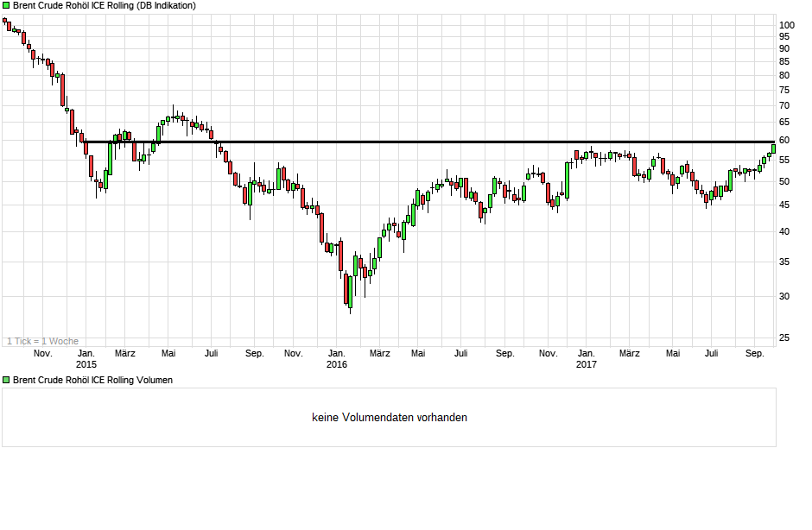Screen dimensions: 812x530
Task: Click the 60 price axis label
Action: [x=784, y=140]
